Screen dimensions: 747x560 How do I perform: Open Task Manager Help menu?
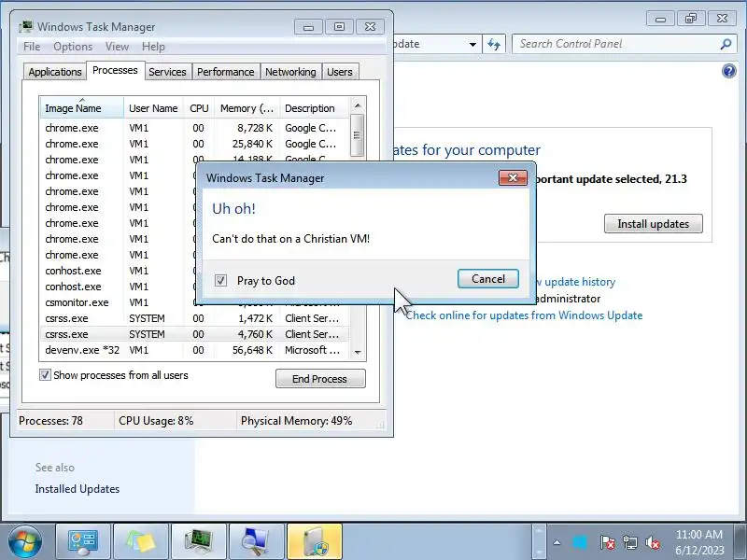(153, 47)
